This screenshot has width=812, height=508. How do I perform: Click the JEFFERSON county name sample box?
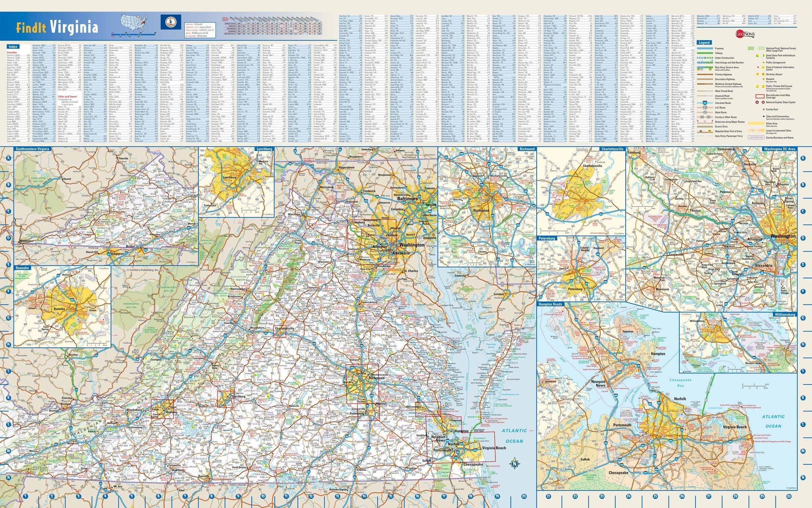click(756, 137)
